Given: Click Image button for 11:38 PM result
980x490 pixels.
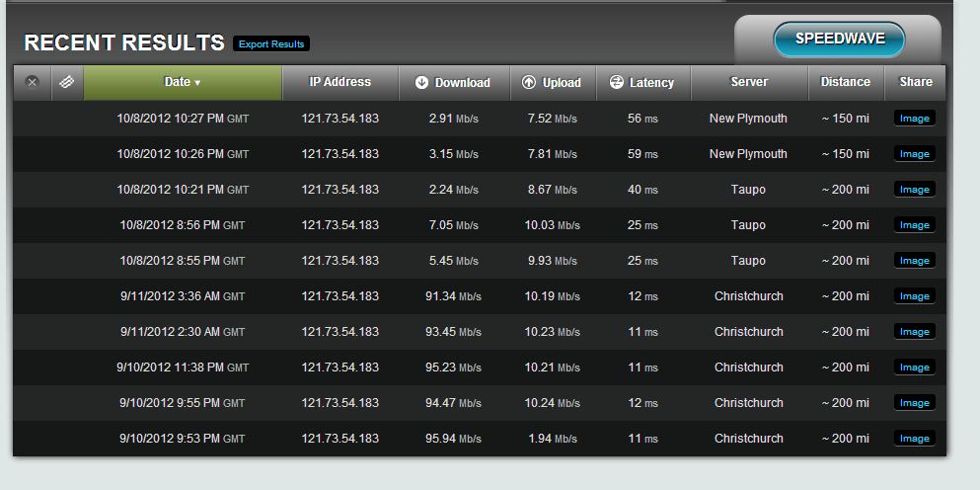Looking at the screenshot, I should [x=915, y=367].
